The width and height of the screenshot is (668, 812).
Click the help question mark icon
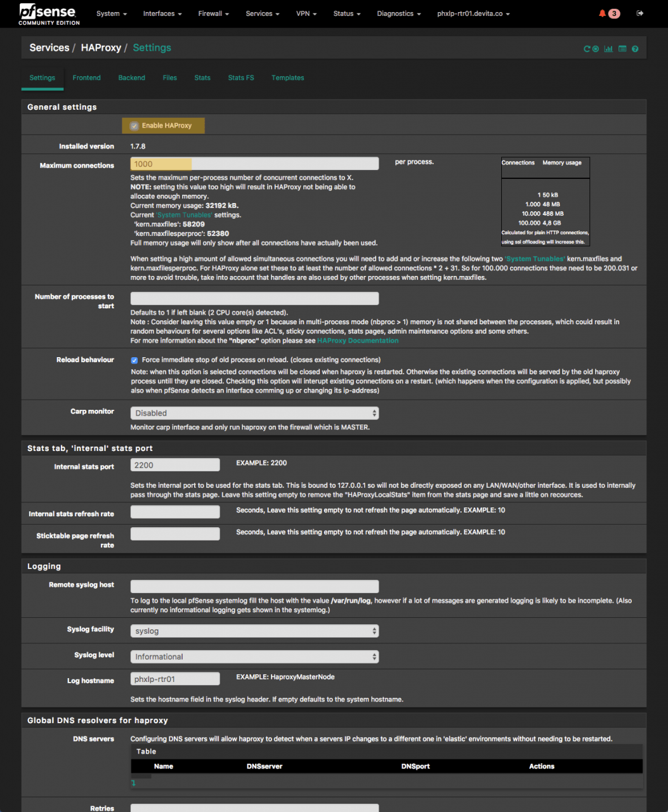(635, 49)
